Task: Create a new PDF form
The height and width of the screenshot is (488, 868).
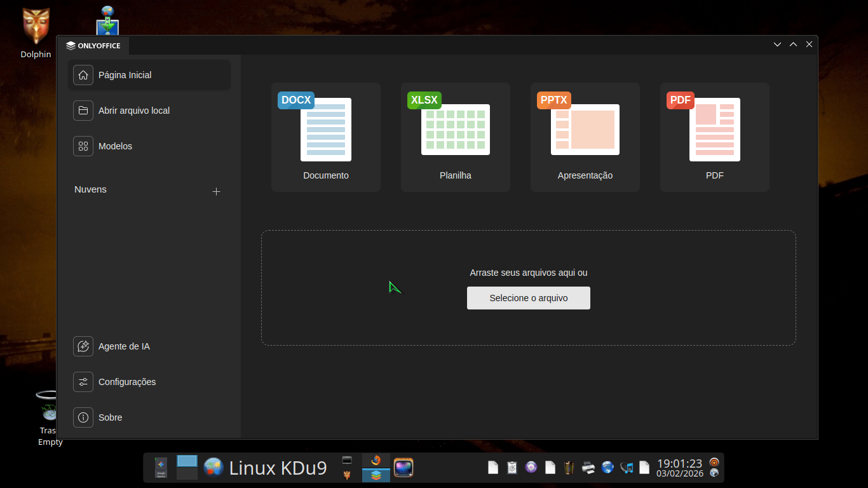Action: point(715,137)
